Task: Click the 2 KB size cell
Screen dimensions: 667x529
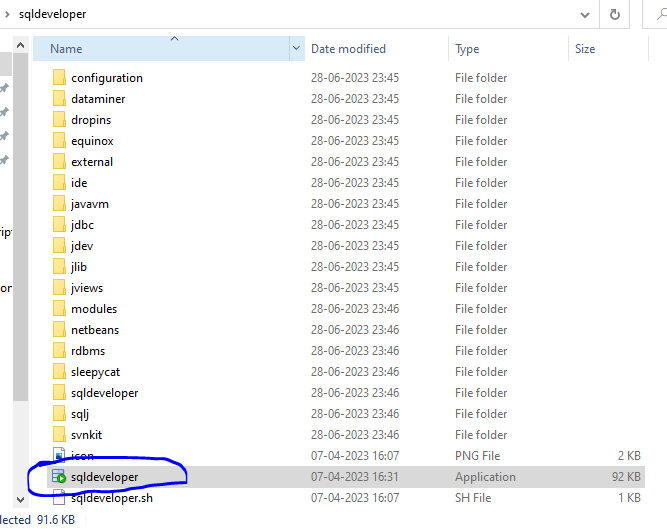Action: tap(629, 455)
